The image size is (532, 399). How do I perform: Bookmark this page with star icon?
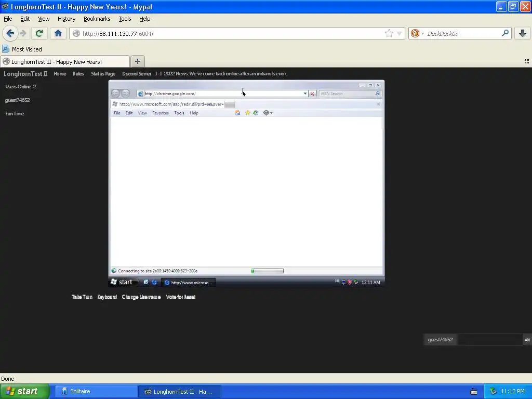click(x=389, y=33)
